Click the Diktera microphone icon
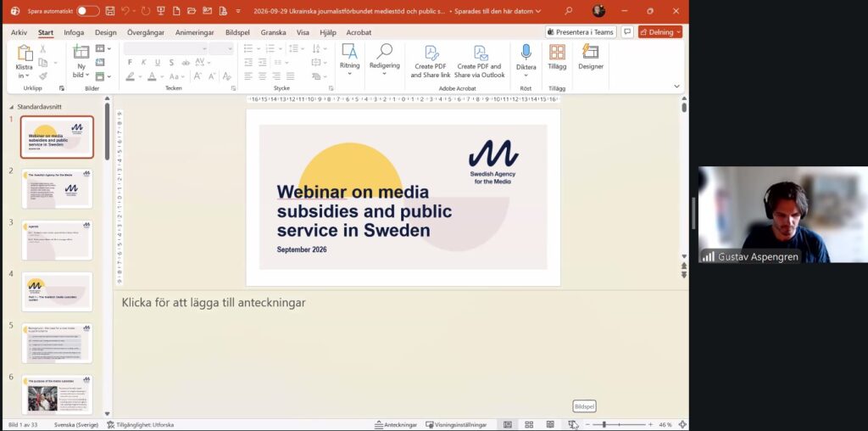The image size is (868, 431). pyautogui.click(x=526, y=53)
